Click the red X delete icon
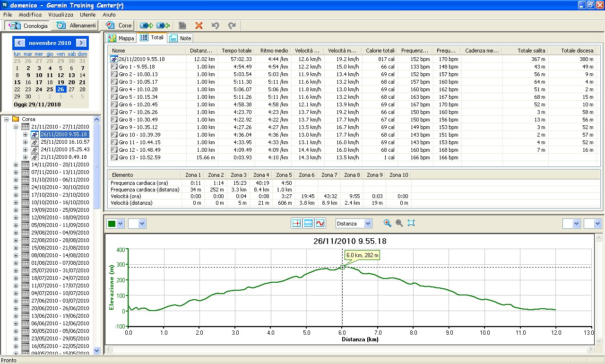Viewport: 605px width, 364px height. click(199, 26)
